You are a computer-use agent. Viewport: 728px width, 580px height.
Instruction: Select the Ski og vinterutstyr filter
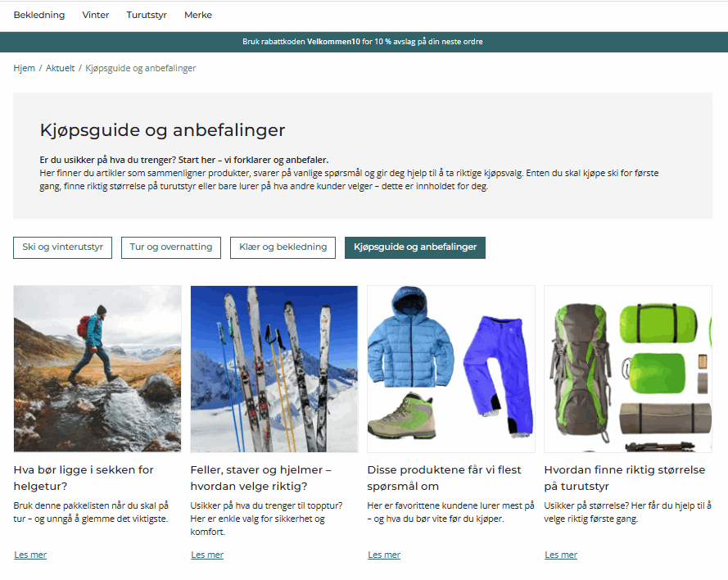(63, 247)
